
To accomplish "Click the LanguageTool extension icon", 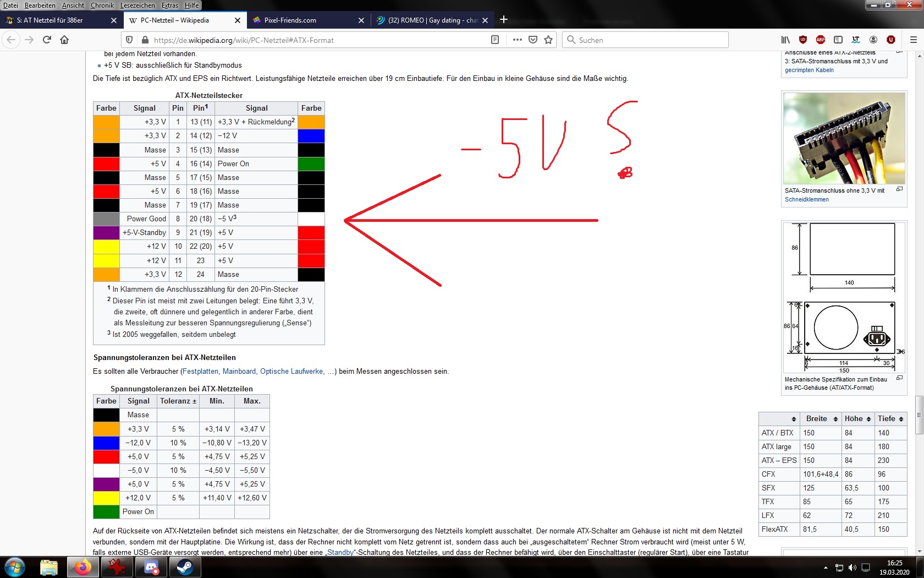I will [856, 40].
